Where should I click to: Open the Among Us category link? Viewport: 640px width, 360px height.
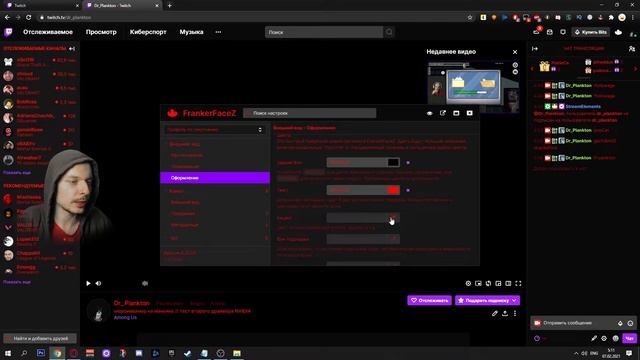[x=125, y=318]
